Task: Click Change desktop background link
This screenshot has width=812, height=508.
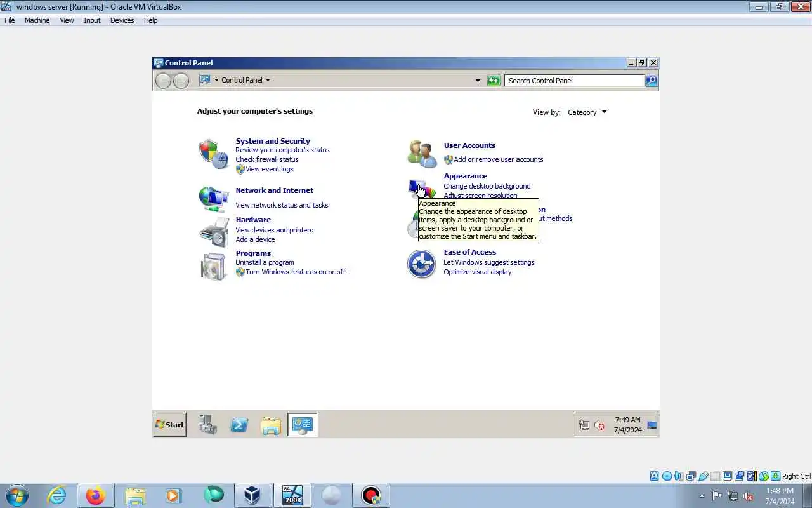Action: click(487, 186)
